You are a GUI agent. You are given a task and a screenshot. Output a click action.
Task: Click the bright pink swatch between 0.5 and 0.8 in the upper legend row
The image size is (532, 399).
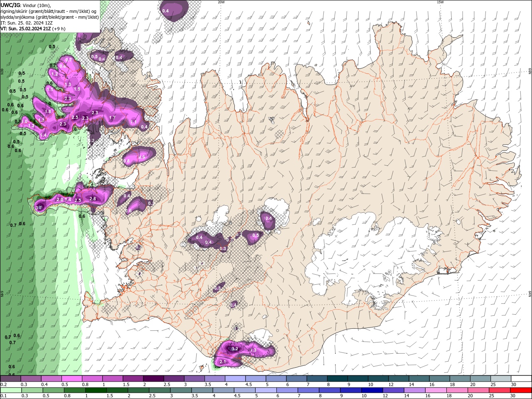click(x=71, y=379)
